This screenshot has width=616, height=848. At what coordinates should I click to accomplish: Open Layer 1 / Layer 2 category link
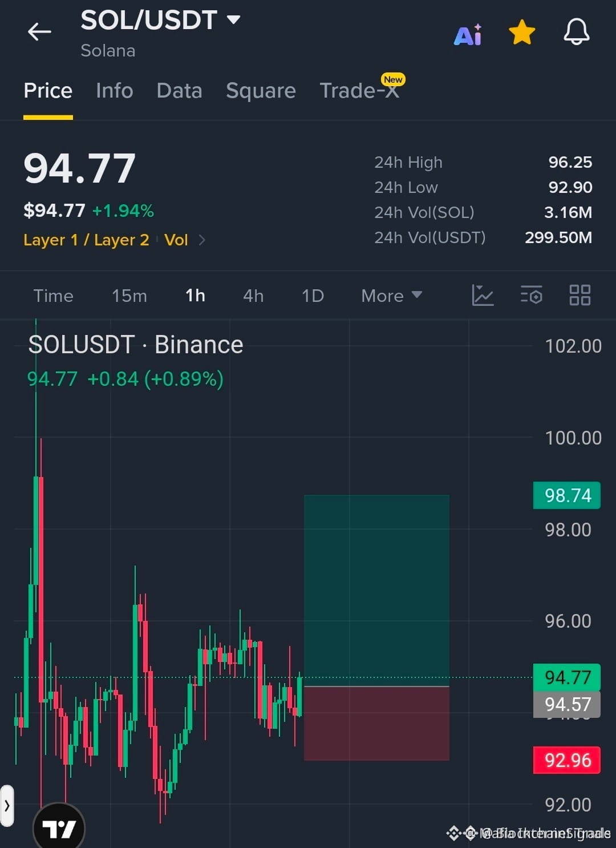(86, 240)
